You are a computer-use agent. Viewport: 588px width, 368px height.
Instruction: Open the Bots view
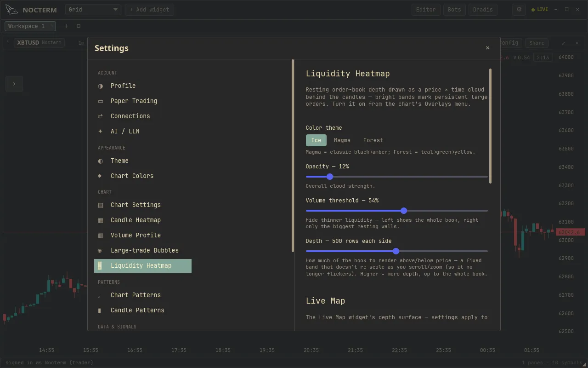[x=454, y=10]
